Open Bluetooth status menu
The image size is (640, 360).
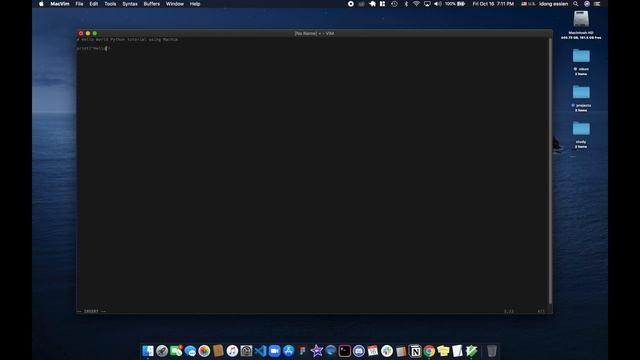[x=406, y=4]
